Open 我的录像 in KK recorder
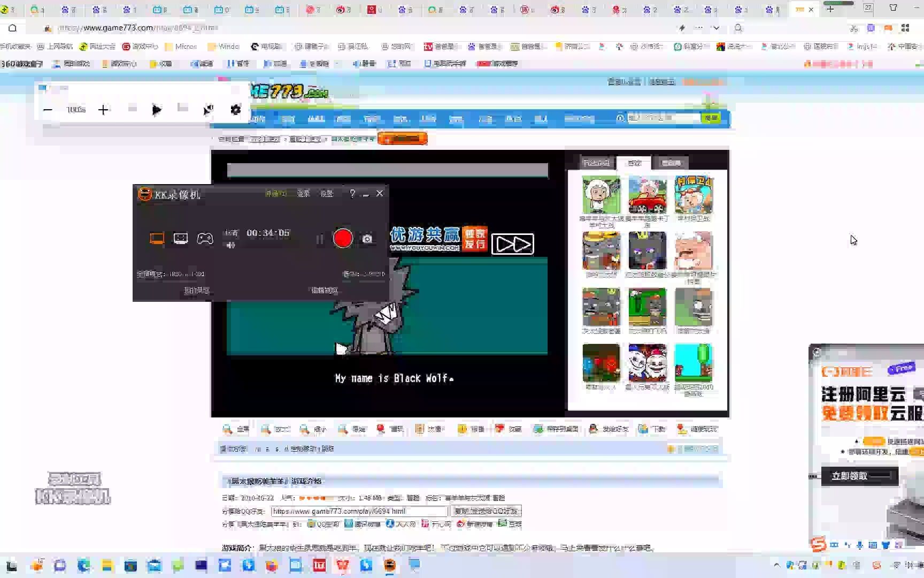 197,290
